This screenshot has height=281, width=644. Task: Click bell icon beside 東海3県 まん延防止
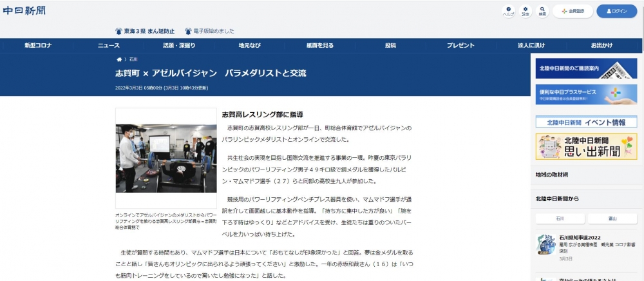click(118, 31)
